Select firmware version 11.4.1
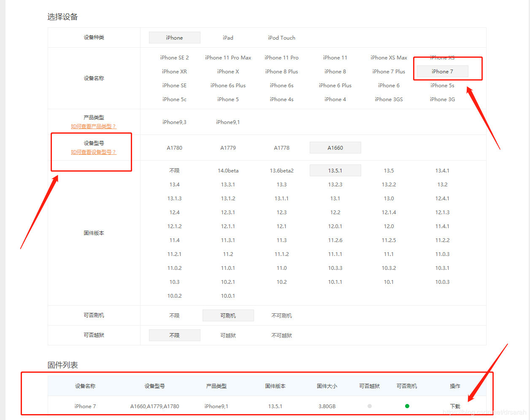Image resolution: width=530 pixels, height=420 pixels. click(442, 226)
